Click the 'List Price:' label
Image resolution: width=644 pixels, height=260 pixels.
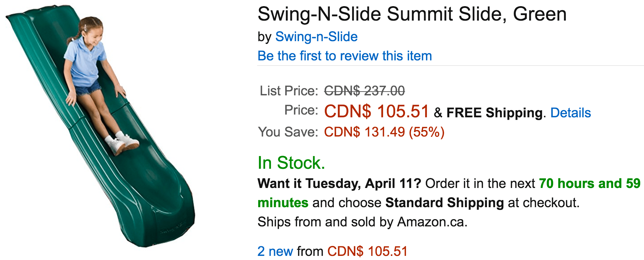289,91
